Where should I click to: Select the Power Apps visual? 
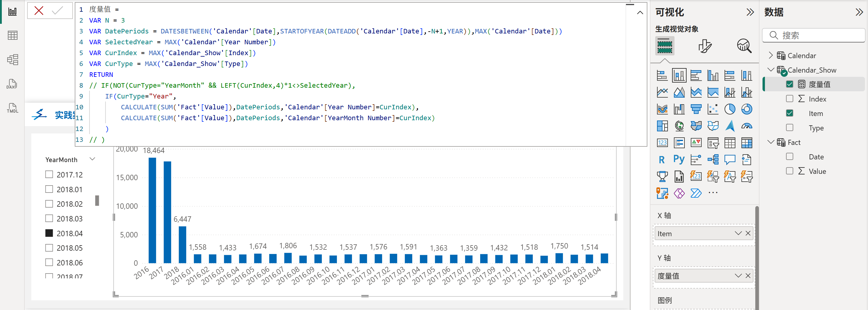(x=679, y=193)
